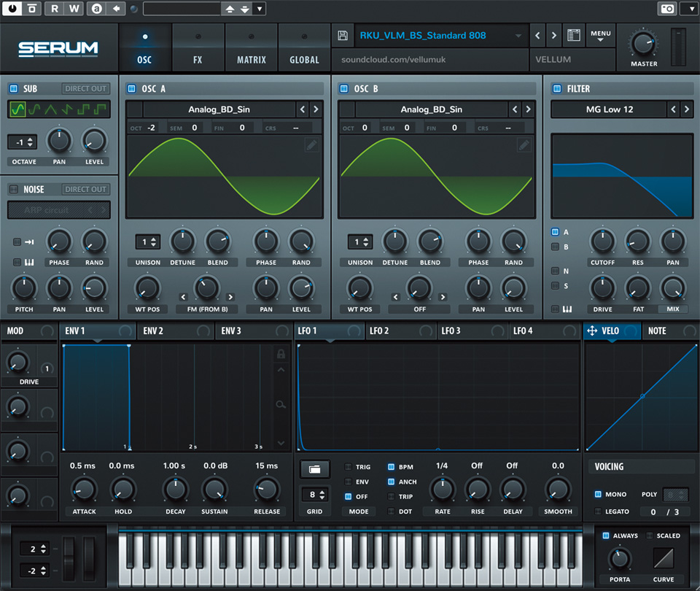
Task: Toggle LFO BPM sync checkbox
Action: point(391,467)
